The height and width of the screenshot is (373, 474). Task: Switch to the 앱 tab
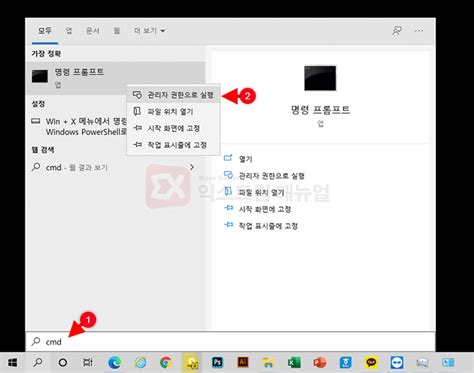point(68,31)
